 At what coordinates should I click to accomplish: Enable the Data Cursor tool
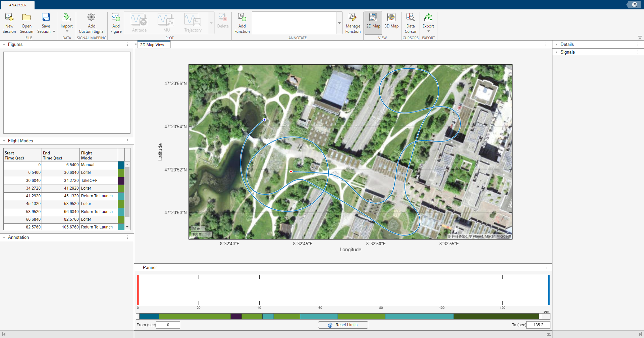click(410, 22)
